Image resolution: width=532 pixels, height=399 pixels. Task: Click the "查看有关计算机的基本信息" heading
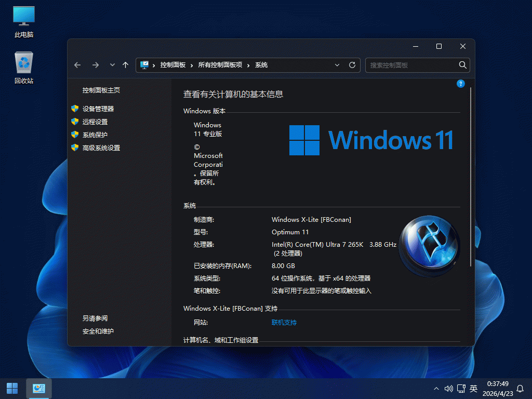(x=233, y=95)
